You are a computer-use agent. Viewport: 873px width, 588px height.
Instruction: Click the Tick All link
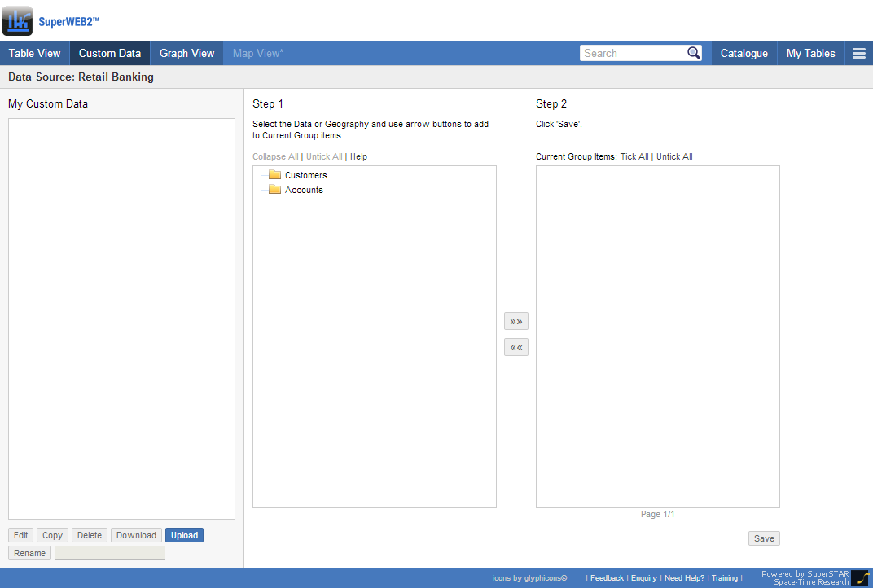634,156
